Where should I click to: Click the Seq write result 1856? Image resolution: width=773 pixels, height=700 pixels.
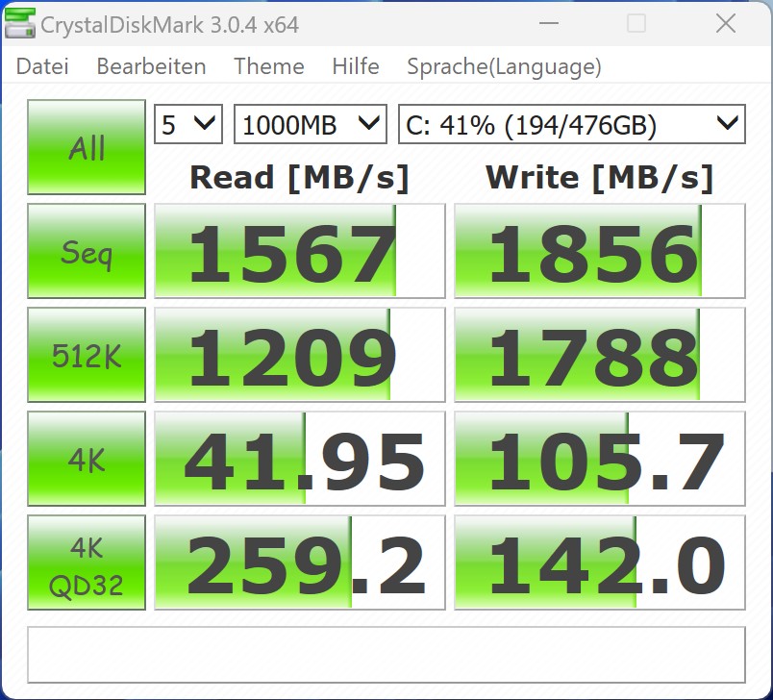click(600, 251)
